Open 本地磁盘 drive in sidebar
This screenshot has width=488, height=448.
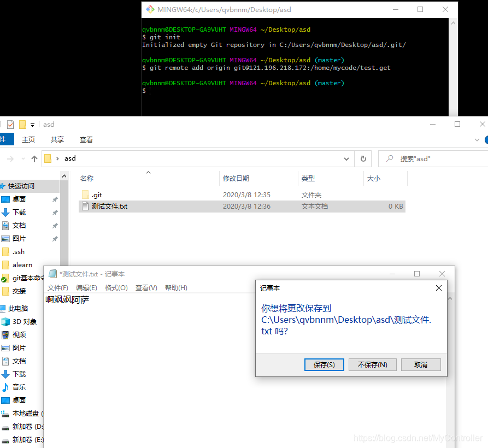[x=28, y=413]
